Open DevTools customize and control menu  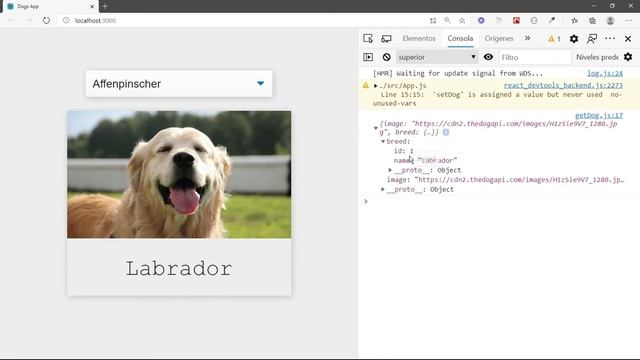[610, 38]
